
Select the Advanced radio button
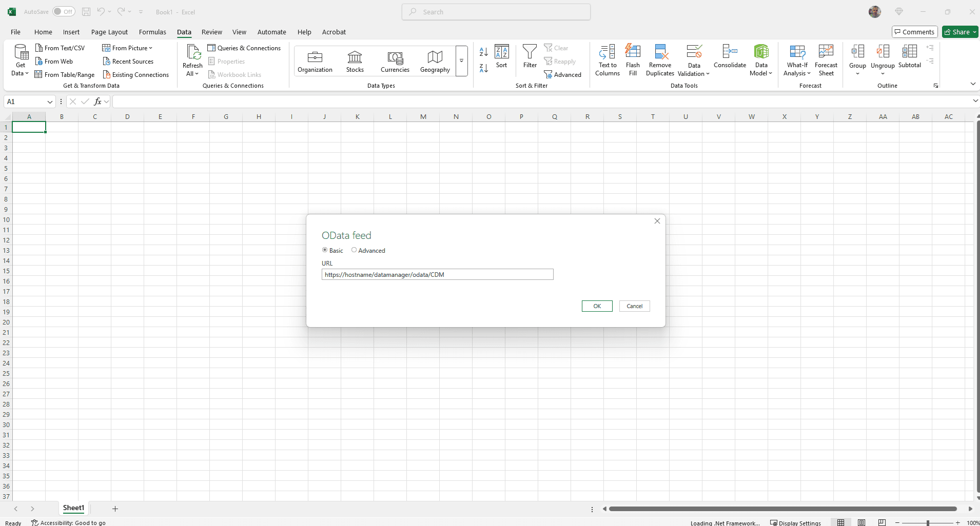354,250
